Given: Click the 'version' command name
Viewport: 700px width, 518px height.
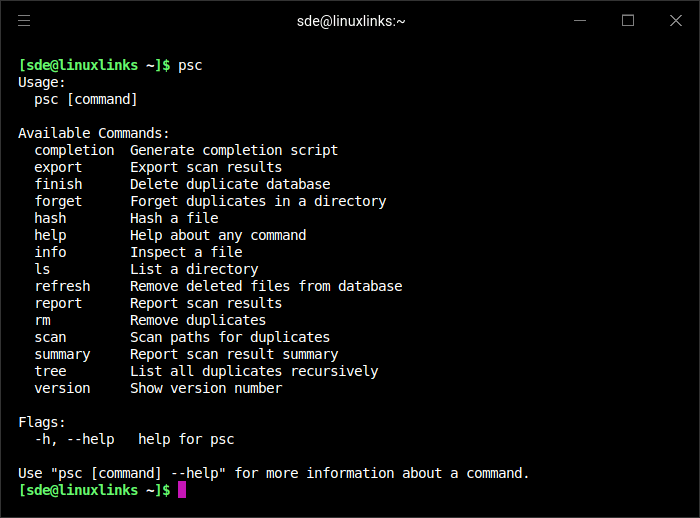Looking at the screenshot, I should tap(62, 388).
